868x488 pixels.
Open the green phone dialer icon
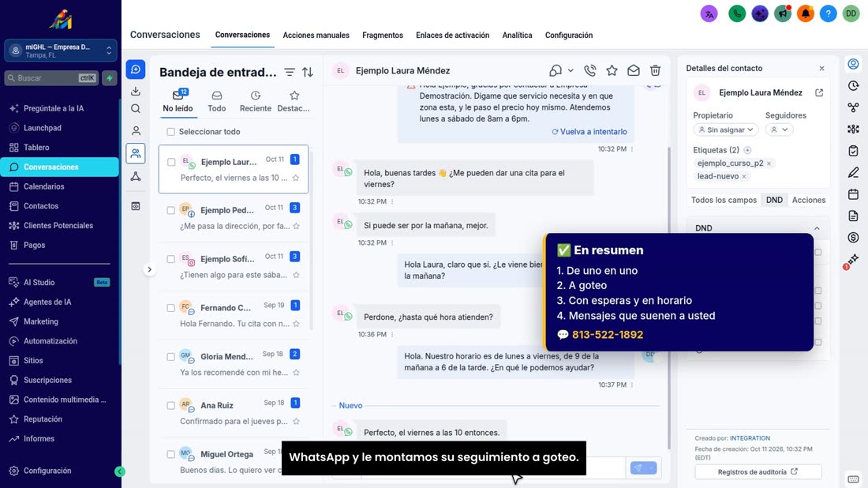[x=737, y=13]
